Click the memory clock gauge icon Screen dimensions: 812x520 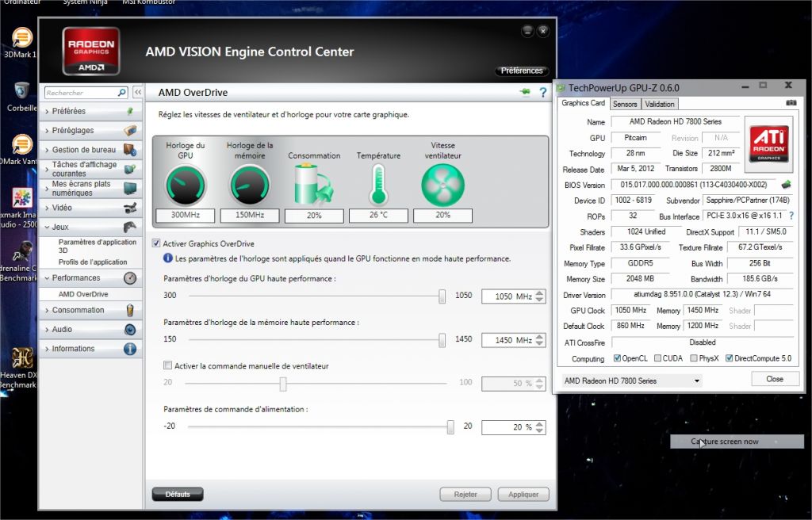point(250,185)
